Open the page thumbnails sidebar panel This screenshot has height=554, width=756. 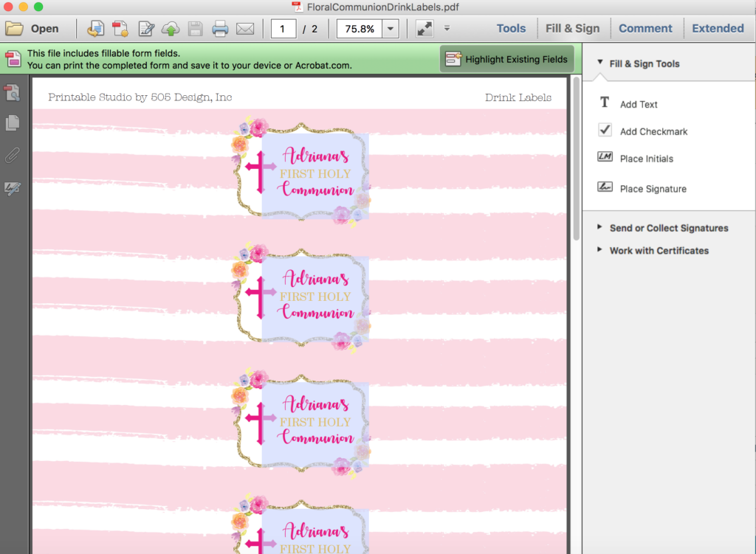[x=13, y=123]
